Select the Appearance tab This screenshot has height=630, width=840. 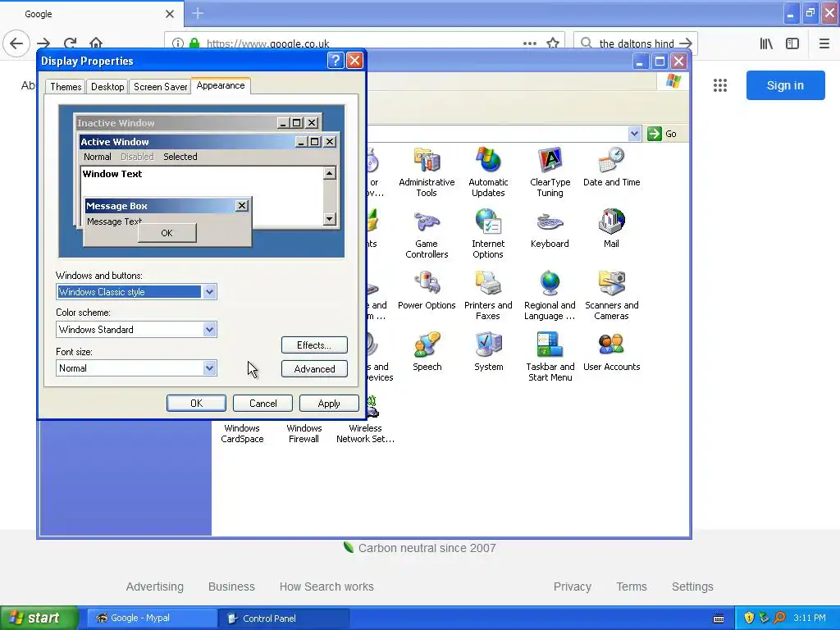pos(220,85)
